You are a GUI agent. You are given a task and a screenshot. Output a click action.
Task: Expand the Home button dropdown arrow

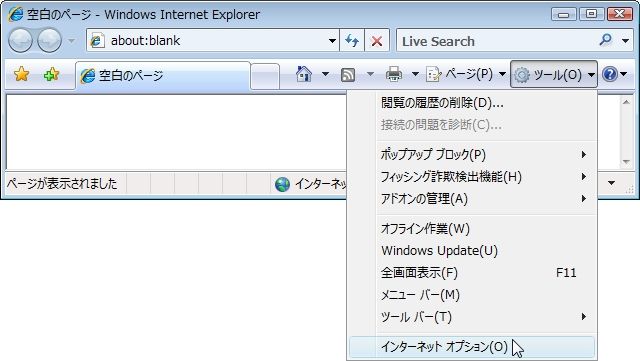325,74
